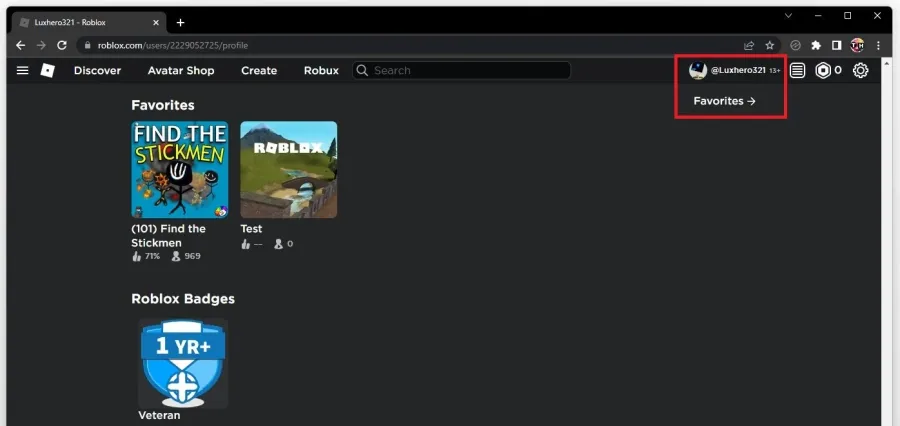Open the Chrome profile avatar

click(x=857, y=45)
